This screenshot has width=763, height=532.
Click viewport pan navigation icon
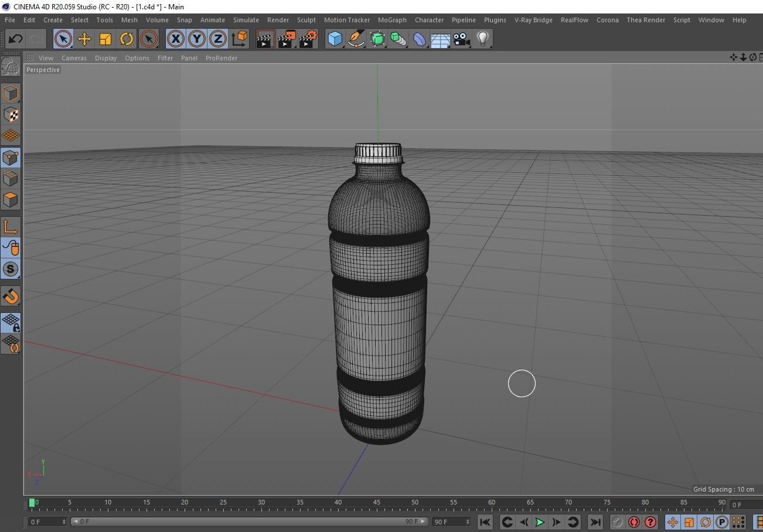pyautogui.click(x=733, y=57)
